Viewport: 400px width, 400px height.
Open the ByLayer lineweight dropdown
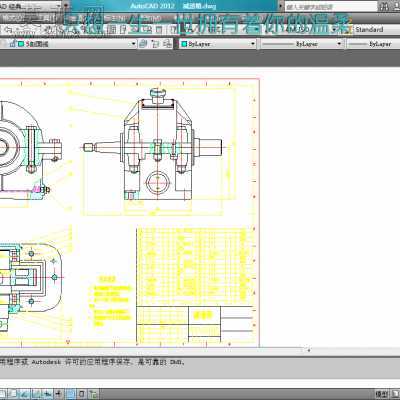(373, 44)
